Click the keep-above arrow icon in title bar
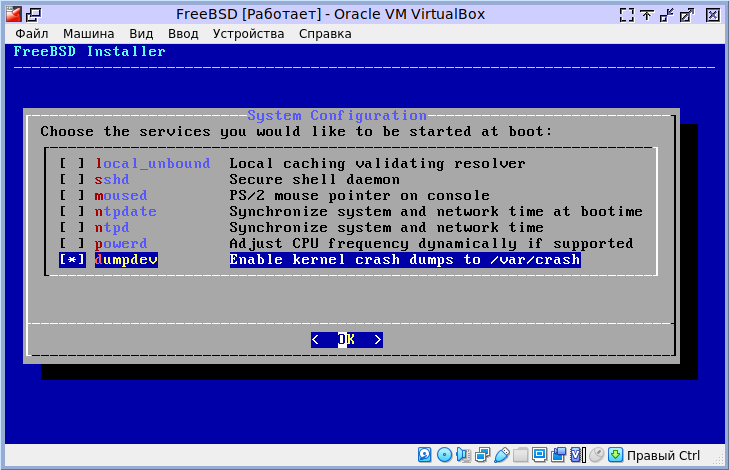 [647, 15]
